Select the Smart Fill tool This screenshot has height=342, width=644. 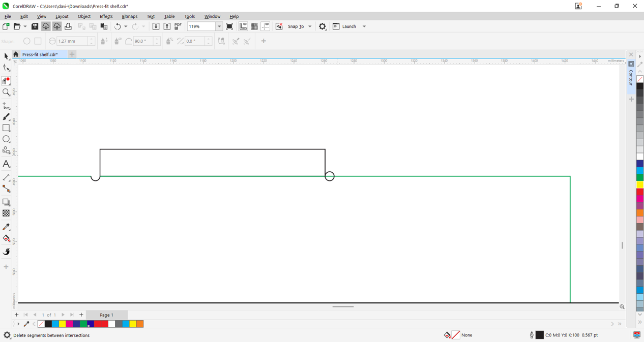(x=6, y=252)
